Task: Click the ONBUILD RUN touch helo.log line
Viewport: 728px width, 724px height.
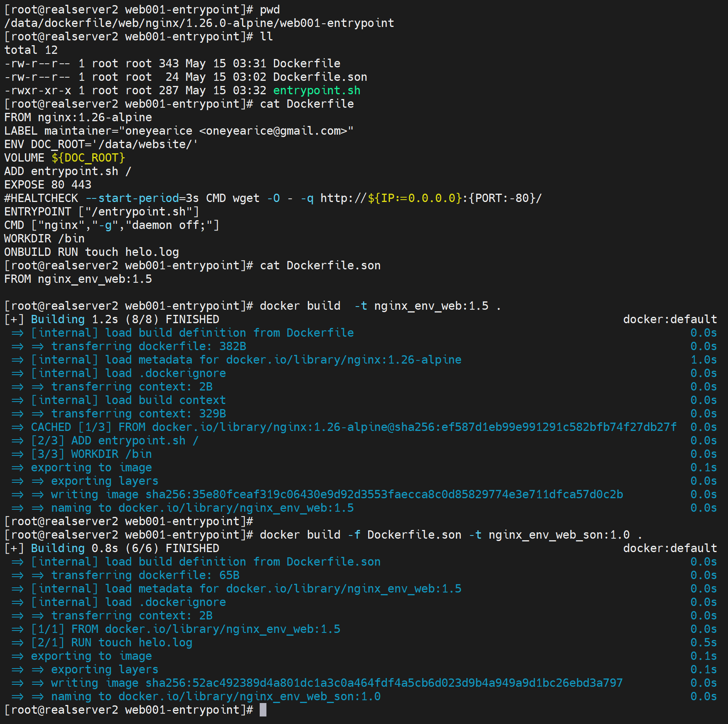Action: 91,252
